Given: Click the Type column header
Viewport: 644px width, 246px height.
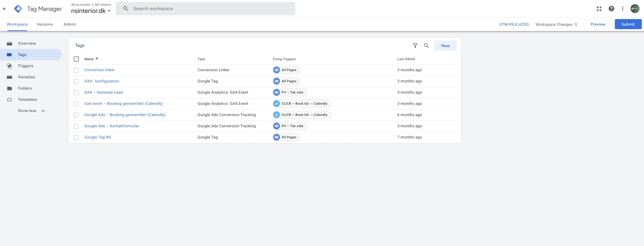Looking at the screenshot, I should 201,59.
